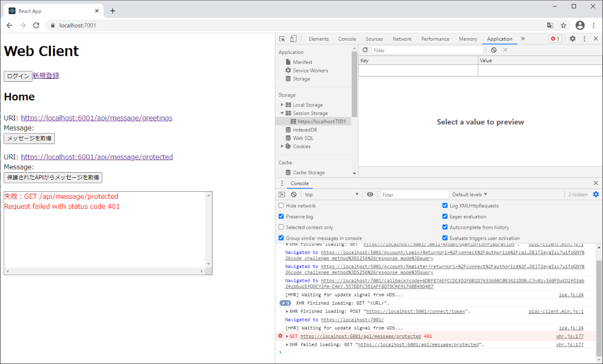The height and width of the screenshot is (364, 603).
Task: Disable Eager evaluation checkbox
Action: 445,216
